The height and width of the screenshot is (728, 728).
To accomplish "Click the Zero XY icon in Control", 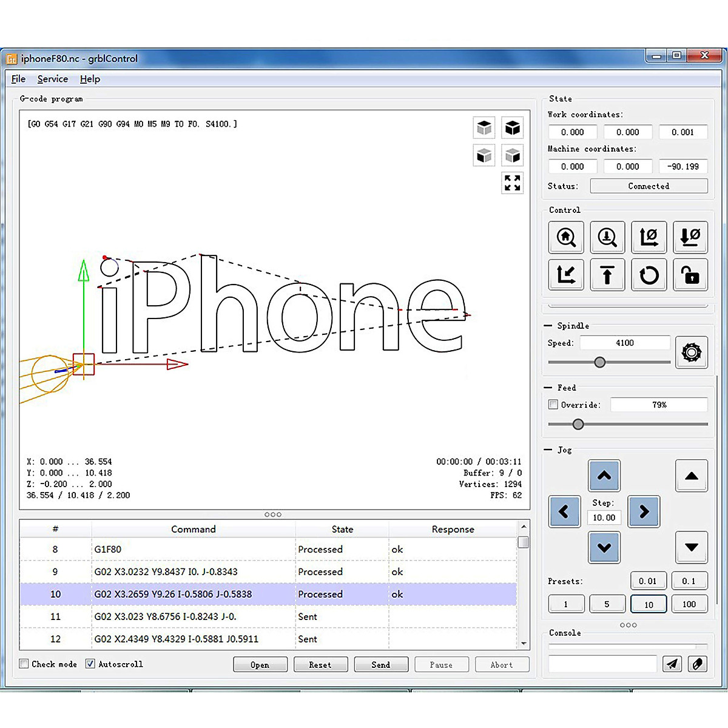I will (649, 237).
